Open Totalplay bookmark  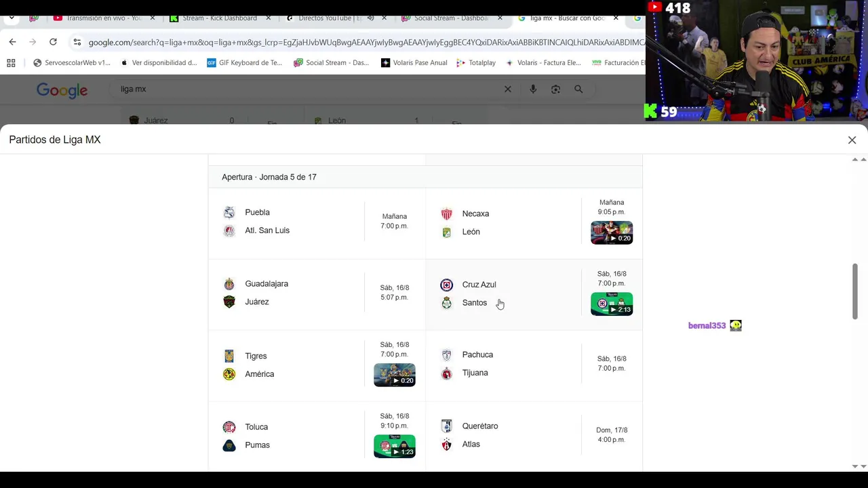476,62
